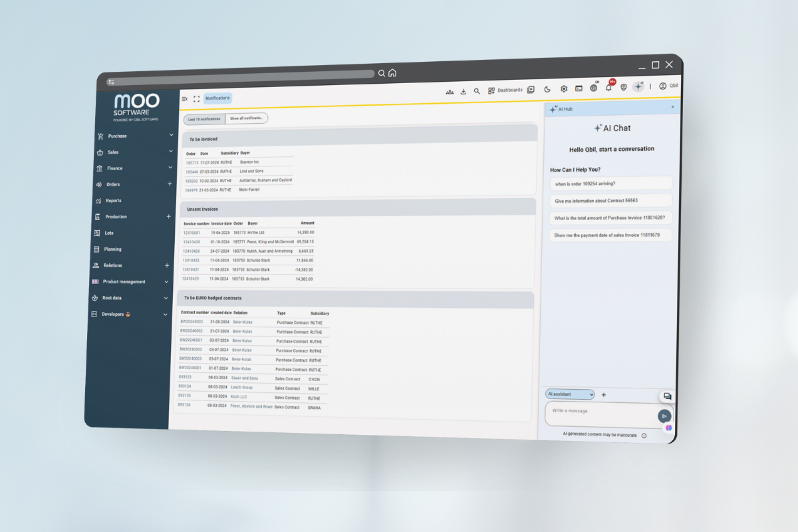The image size is (798, 532).
Task: Toggle fullscreen view icon
Action: (196, 99)
